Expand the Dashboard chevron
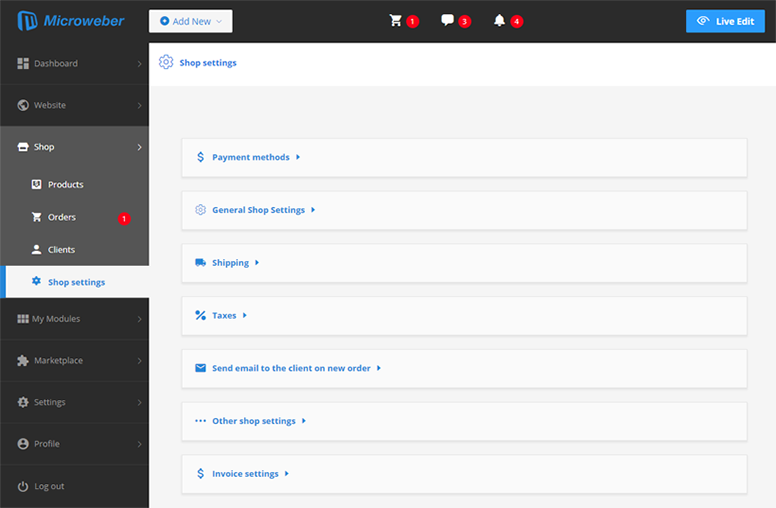This screenshot has height=508, width=776. [140, 64]
